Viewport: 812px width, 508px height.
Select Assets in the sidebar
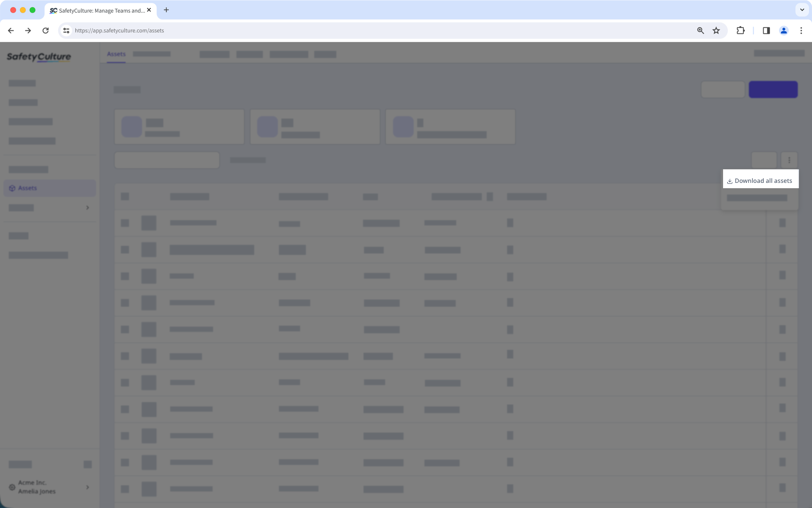(x=50, y=188)
